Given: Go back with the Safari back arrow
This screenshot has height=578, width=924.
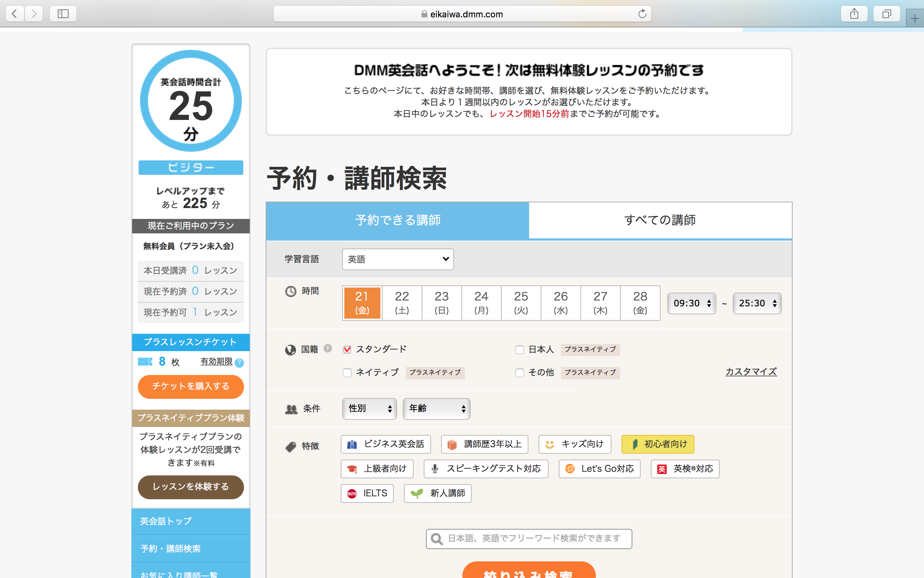Looking at the screenshot, I should pos(15,14).
